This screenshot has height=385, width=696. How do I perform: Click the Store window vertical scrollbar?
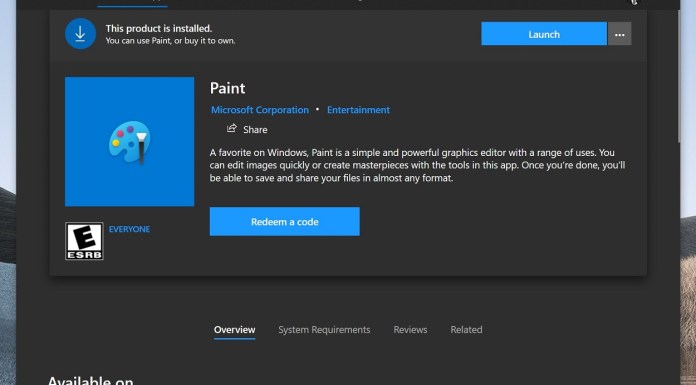coord(678,75)
